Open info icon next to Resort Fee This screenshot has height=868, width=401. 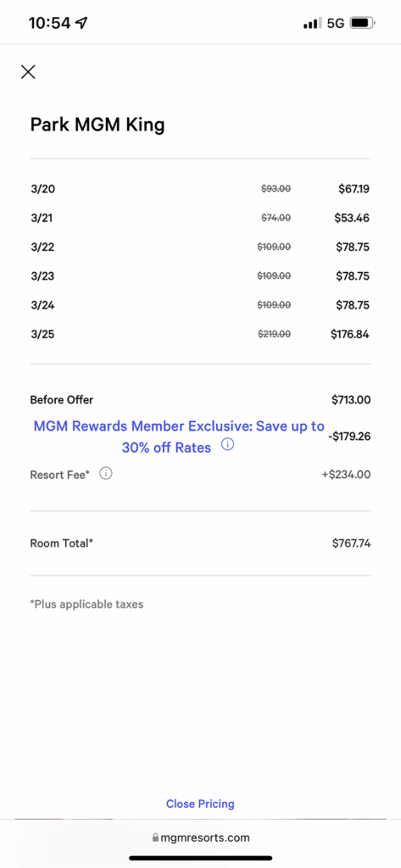coord(106,474)
